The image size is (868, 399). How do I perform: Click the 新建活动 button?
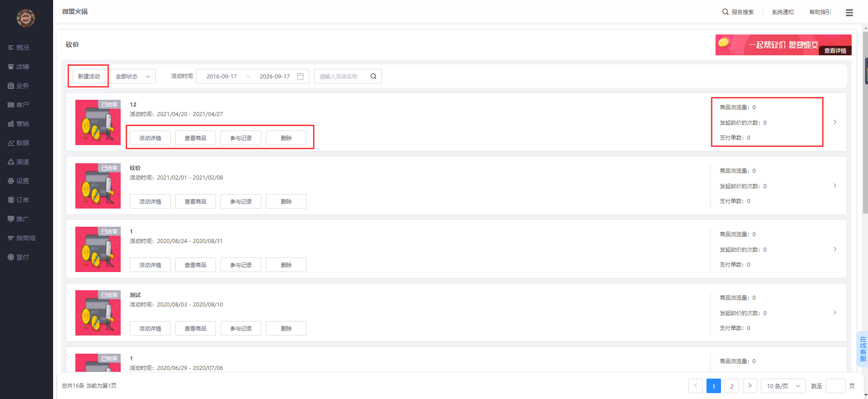pos(89,76)
